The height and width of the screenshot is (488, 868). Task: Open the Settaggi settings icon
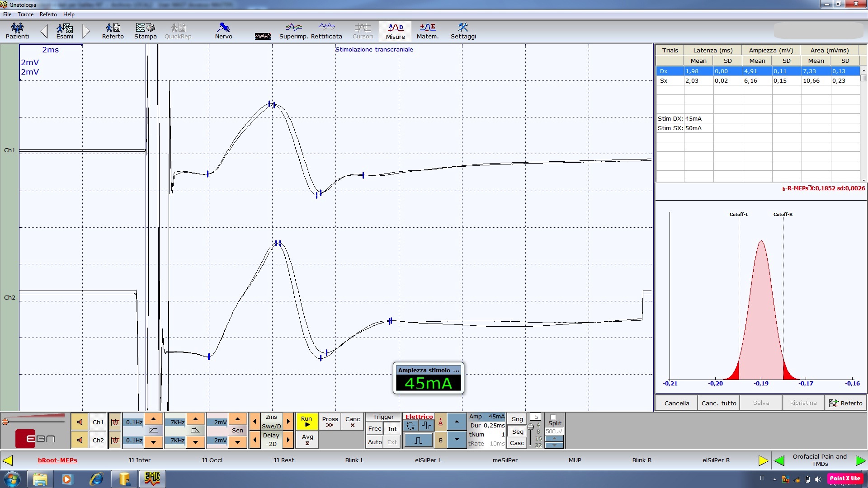[463, 31]
